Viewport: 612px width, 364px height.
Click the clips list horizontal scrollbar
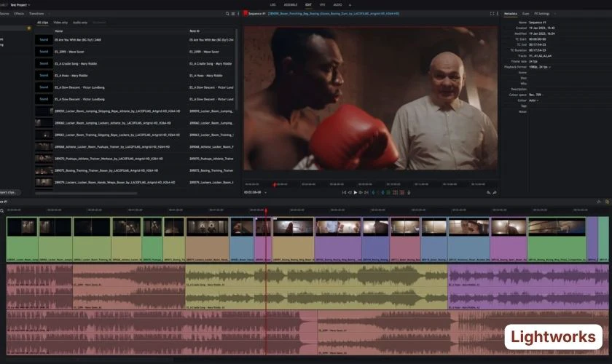tap(86, 194)
